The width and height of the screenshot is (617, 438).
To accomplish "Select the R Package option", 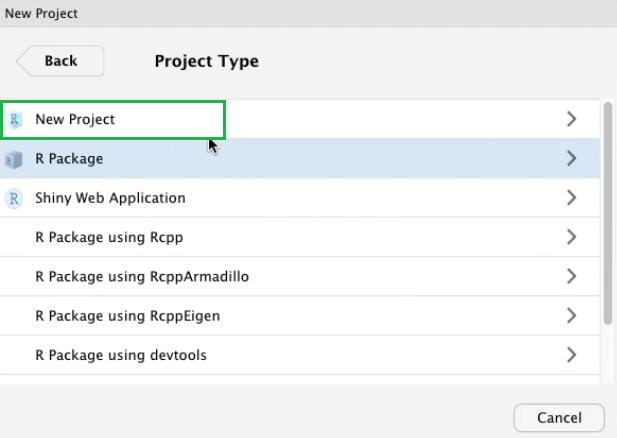I will point(69,158).
